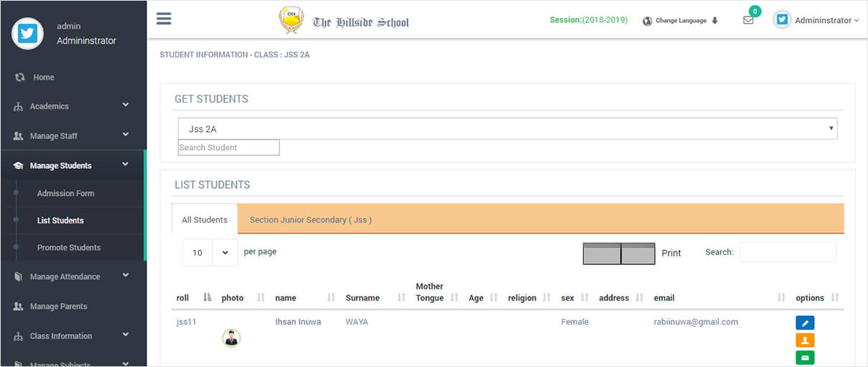Open the rows per page dropdown
Viewport: 868px width, 367px height.
tap(210, 253)
